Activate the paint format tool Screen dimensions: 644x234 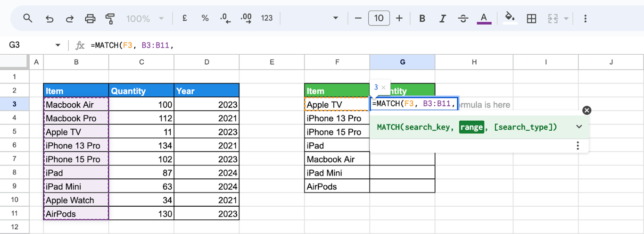(x=110, y=18)
